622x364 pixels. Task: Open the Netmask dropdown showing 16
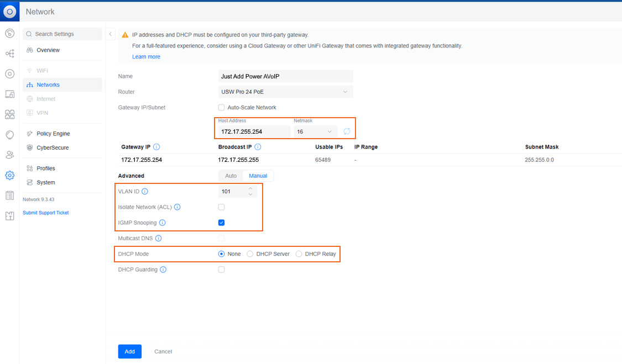(315, 131)
